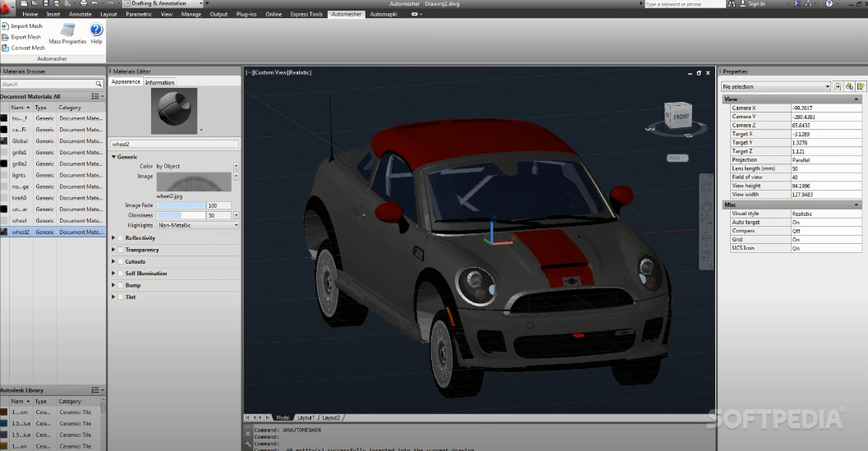Viewport: 868px width, 451px height.
Task: Click Select Objects icon in Properties panel
Action: (849, 86)
